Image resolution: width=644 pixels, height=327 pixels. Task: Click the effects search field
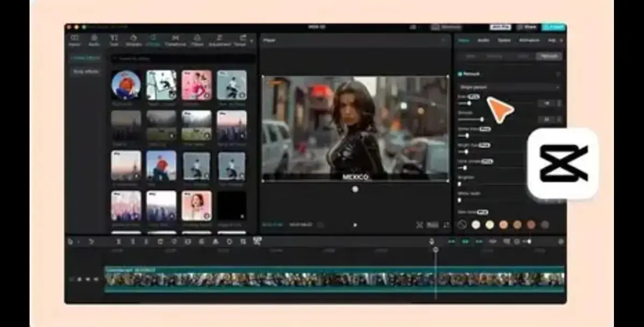point(182,57)
